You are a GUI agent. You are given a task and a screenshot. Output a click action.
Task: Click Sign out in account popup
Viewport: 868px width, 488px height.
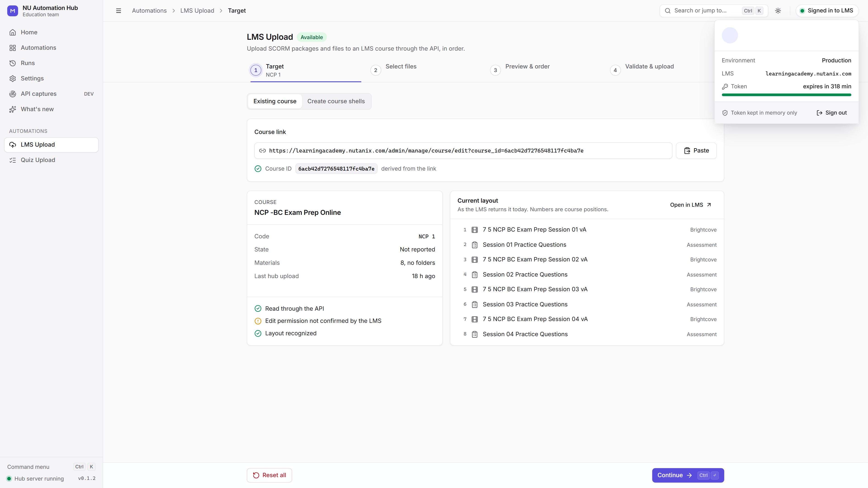(832, 113)
